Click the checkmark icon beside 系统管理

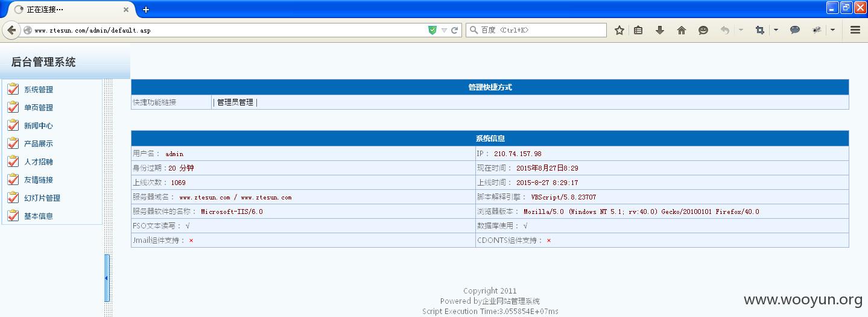pyautogui.click(x=13, y=89)
